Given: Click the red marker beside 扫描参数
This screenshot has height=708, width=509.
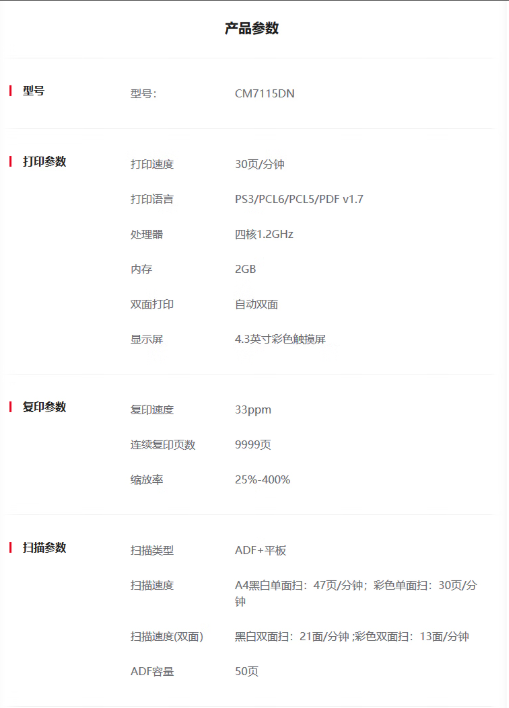Looking at the screenshot, I should (x=10, y=548).
